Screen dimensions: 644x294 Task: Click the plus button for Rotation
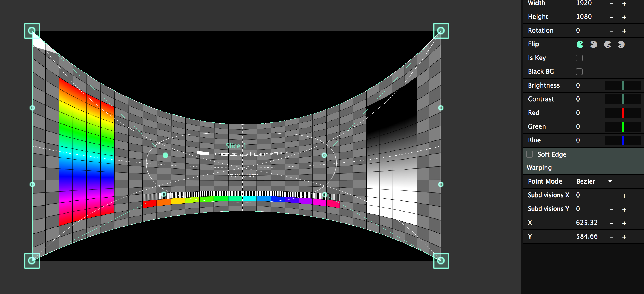point(624,31)
